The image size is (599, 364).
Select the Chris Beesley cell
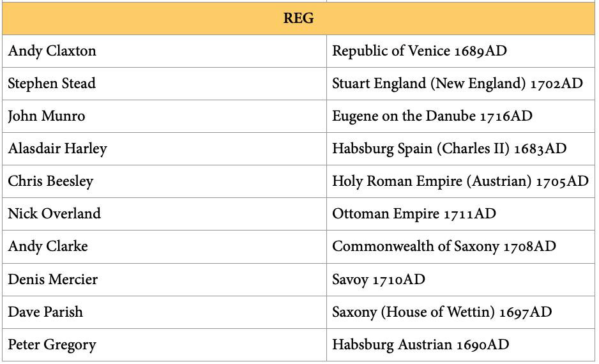[50, 181]
